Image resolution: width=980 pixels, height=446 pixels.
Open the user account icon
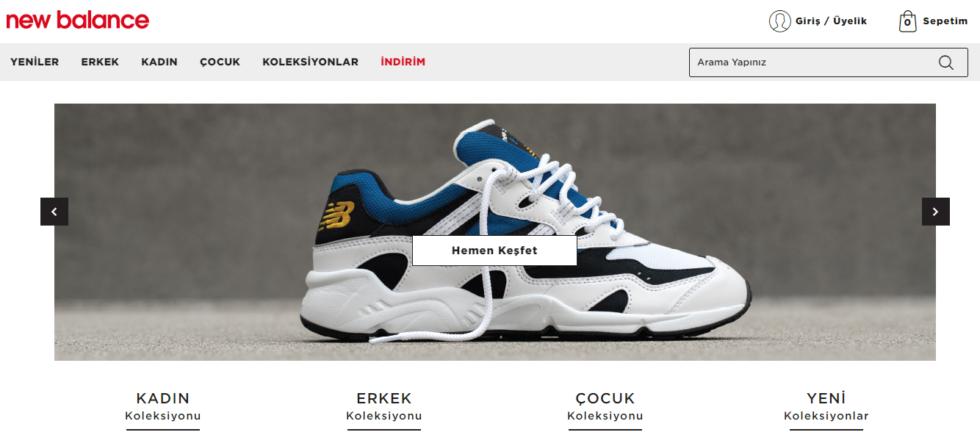[779, 21]
